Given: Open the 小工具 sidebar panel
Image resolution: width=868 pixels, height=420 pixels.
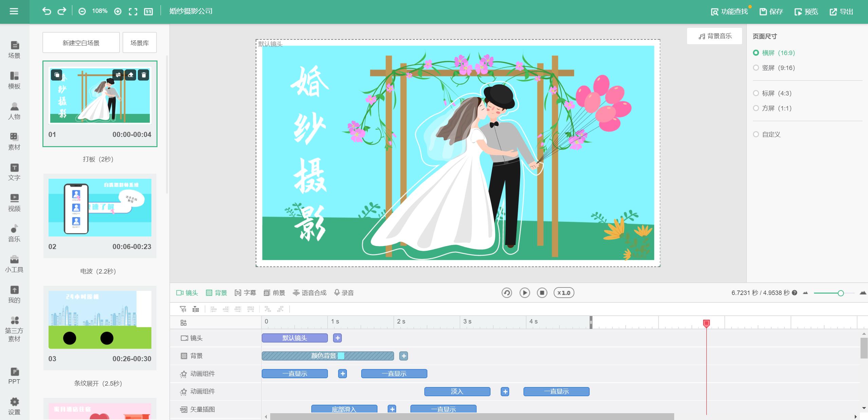Looking at the screenshot, I should 14,264.
